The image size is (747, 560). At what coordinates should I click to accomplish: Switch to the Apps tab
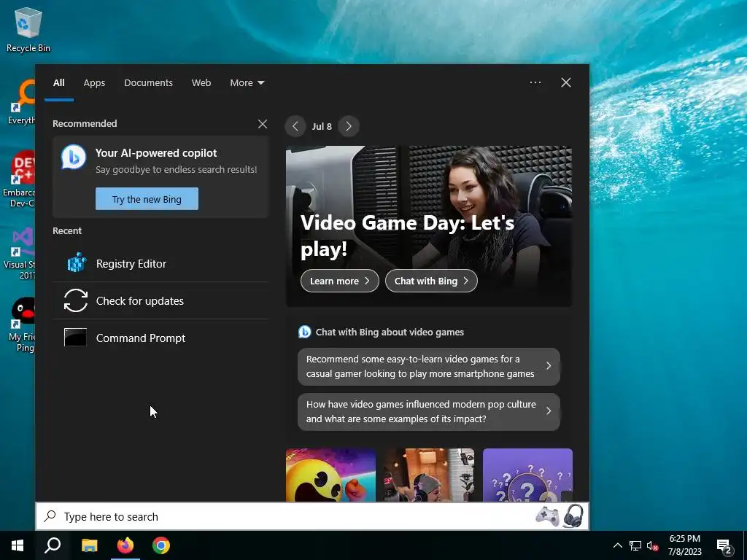(x=94, y=83)
